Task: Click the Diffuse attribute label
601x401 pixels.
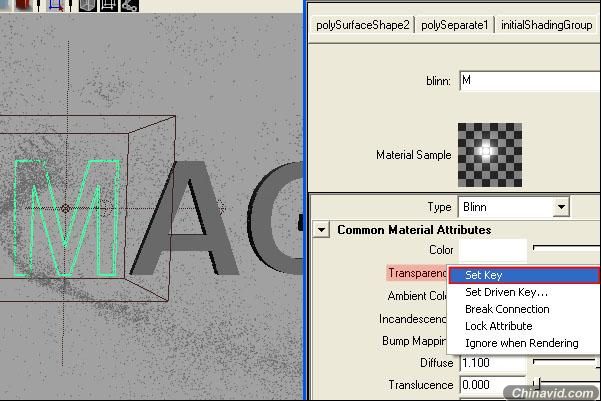Action: [437, 363]
